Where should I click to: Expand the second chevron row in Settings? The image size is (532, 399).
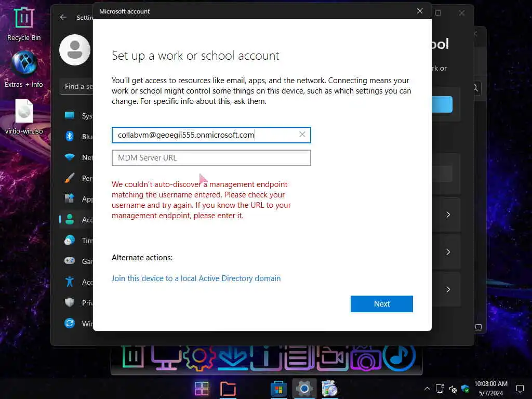[448, 252]
